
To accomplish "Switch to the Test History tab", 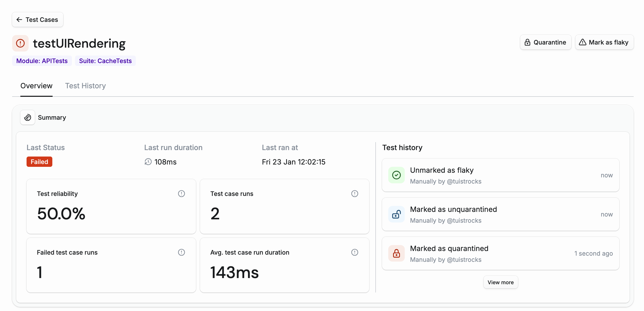I will [x=86, y=86].
